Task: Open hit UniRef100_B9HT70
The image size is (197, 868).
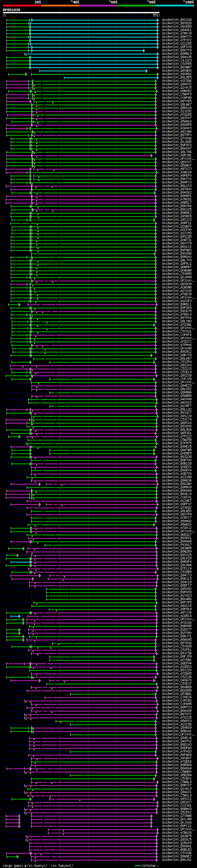Action: [177, 37]
